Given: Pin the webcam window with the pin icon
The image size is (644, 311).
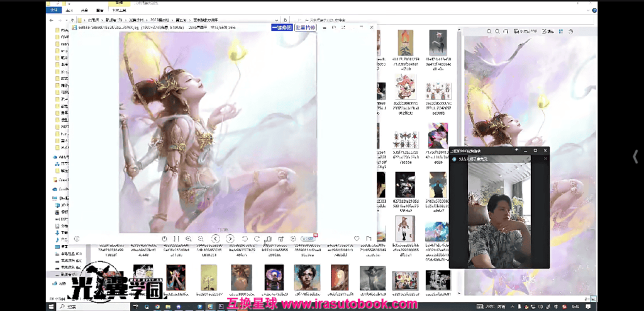Looking at the screenshot, I should click(516, 150).
